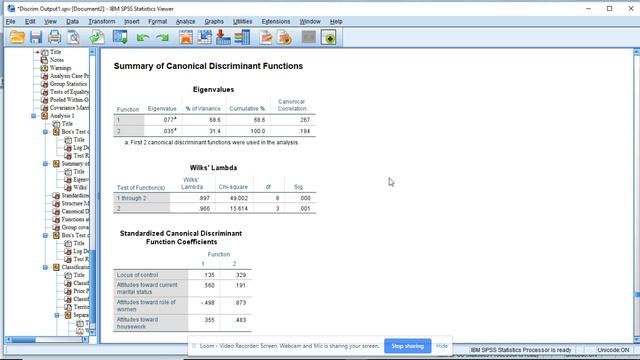Click the Undo green arrow icon
640x360 pixels.
click(142, 38)
